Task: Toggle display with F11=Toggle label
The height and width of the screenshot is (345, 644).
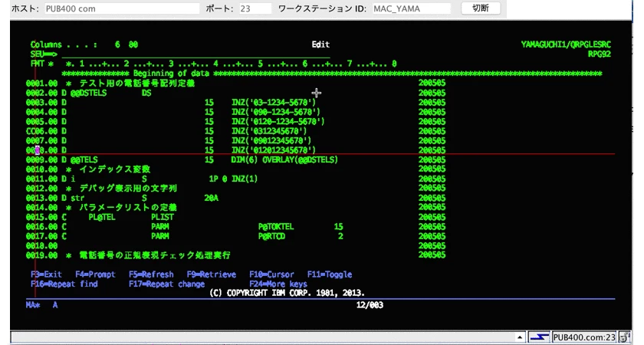Action: click(x=330, y=274)
